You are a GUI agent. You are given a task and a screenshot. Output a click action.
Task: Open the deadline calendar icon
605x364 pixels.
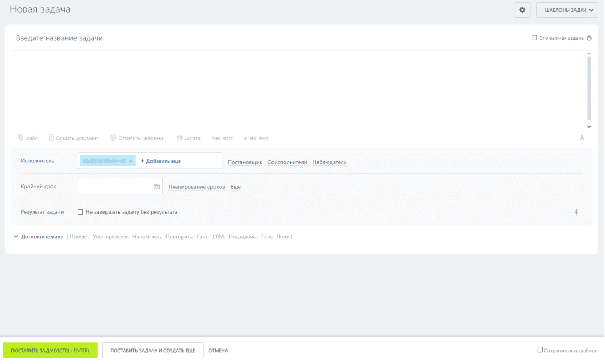(x=156, y=187)
